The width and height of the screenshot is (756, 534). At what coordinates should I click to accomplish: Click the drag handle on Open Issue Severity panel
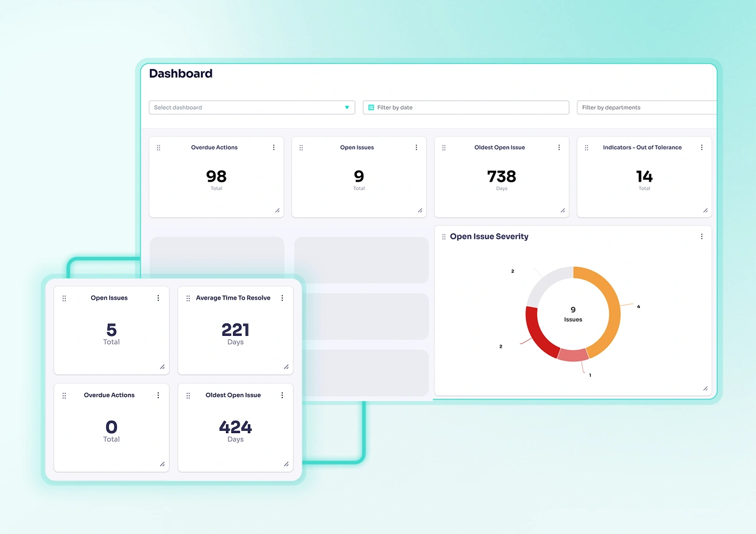tap(444, 236)
